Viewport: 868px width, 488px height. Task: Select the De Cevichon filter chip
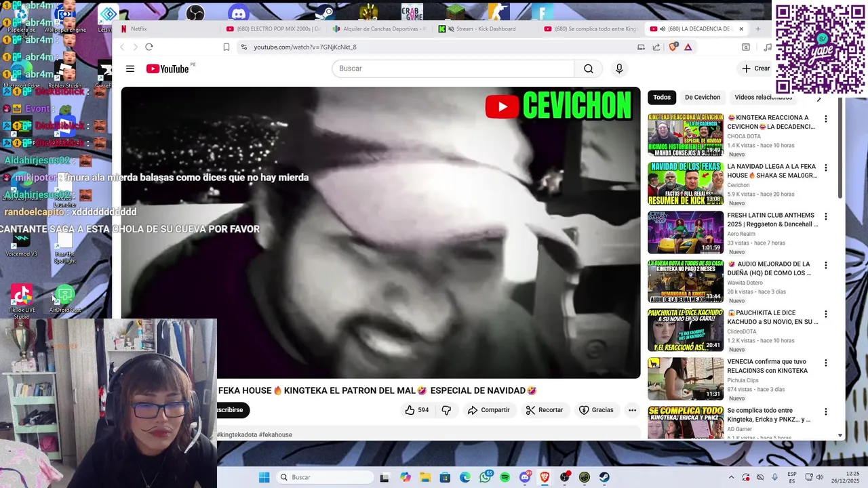point(703,97)
